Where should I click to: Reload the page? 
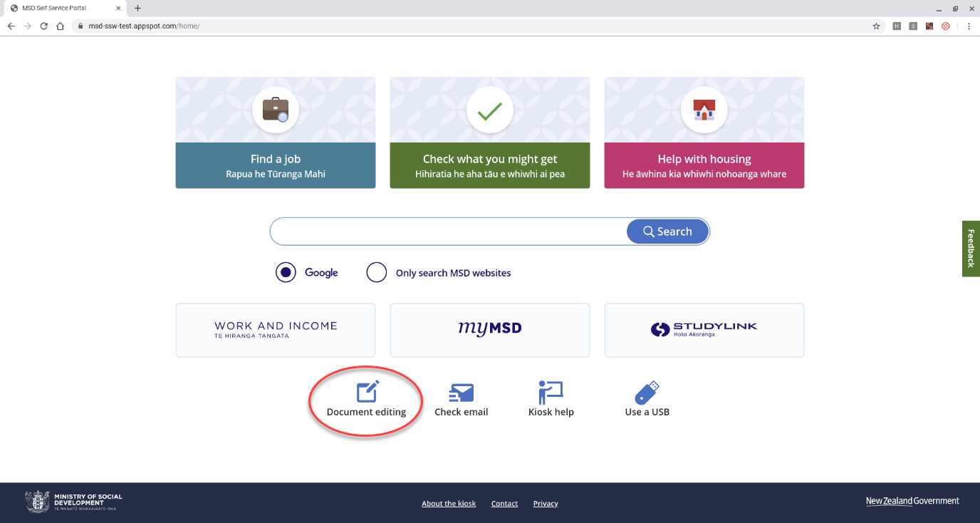click(43, 26)
